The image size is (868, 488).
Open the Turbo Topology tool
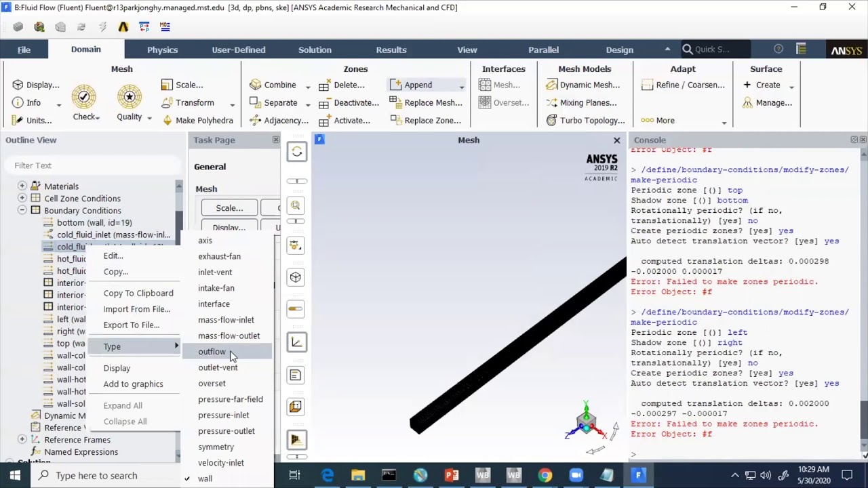586,120
